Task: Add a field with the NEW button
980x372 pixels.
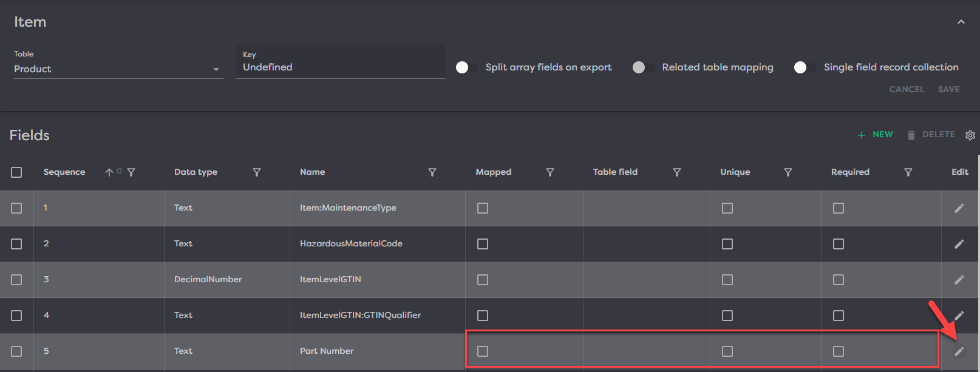Action: coord(876,135)
